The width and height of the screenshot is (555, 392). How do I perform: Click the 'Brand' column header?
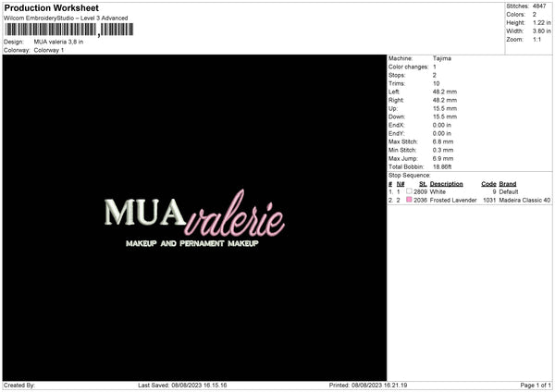(508, 184)
